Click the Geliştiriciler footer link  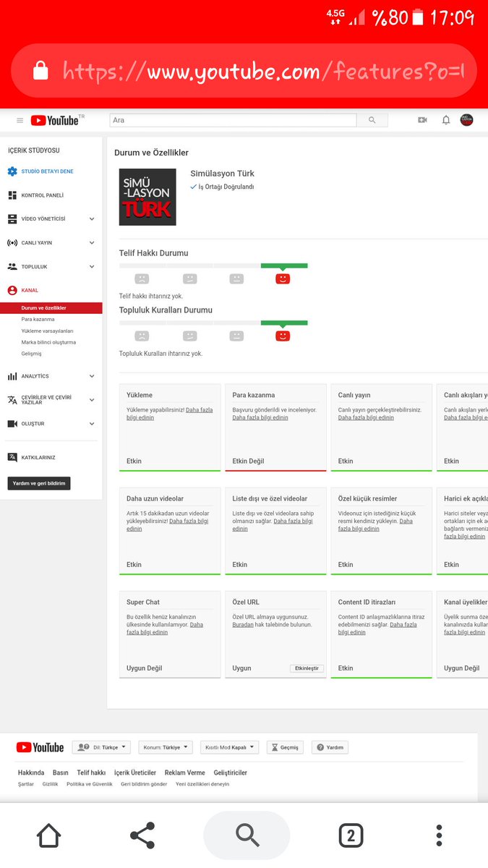click(231, 773)
